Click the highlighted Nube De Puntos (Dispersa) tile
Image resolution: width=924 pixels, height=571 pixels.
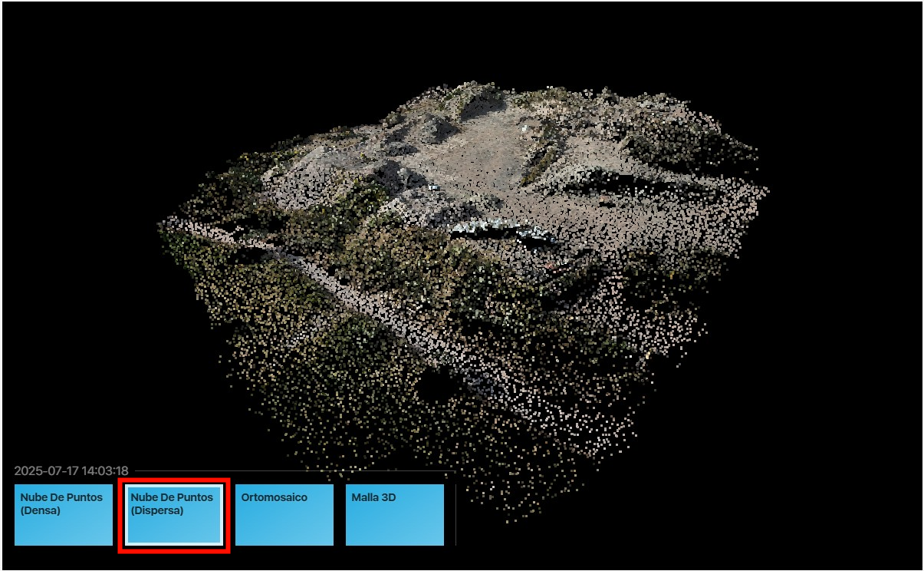click(174, 514)
